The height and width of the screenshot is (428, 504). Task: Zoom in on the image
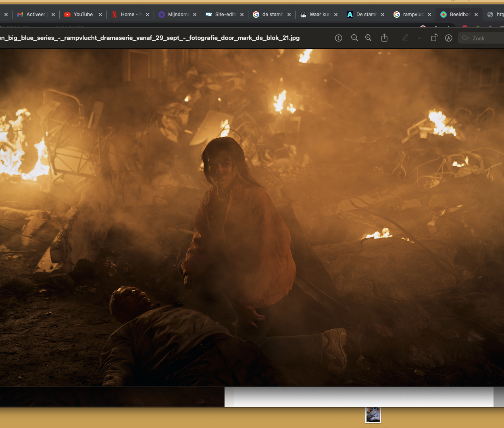pyautogui.click(x=368, y=38)
